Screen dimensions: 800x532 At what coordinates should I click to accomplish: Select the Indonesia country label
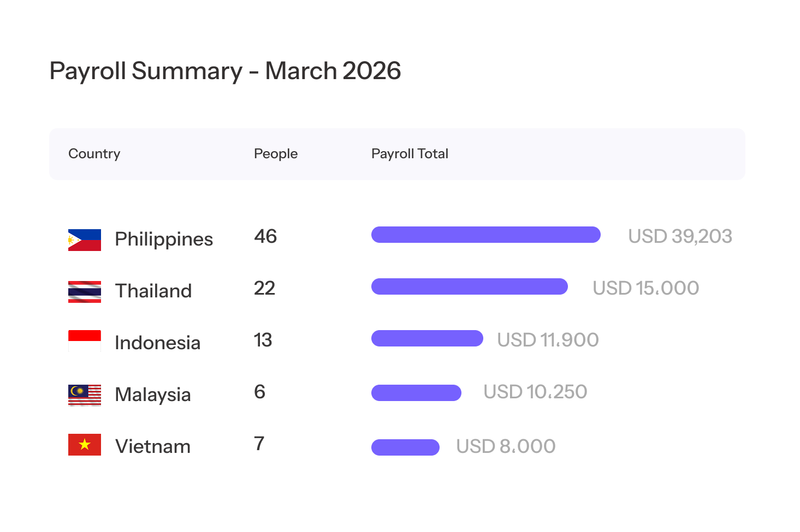pyautogui.click(x=158, y=343)
